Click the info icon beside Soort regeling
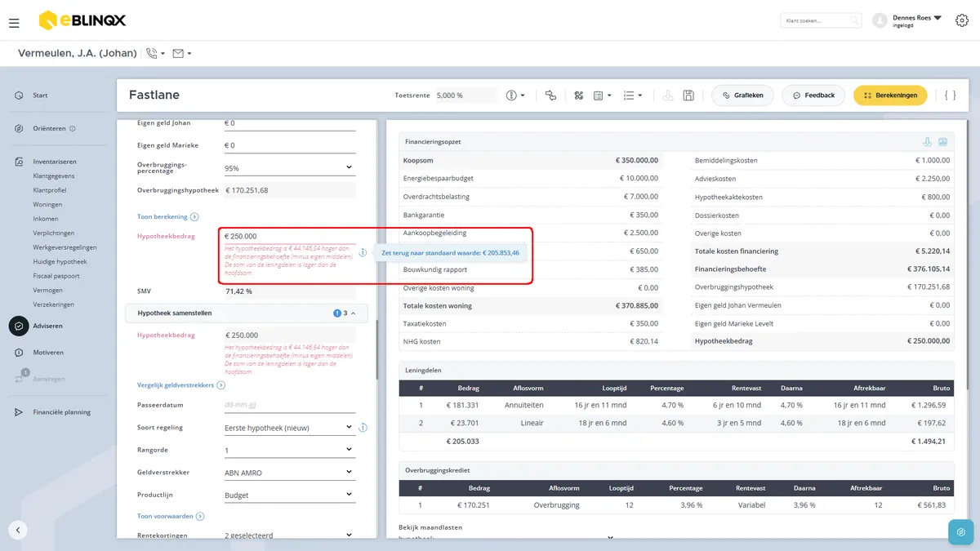The height and width of the screenshot is (551, 980). (x=363, y=427)
